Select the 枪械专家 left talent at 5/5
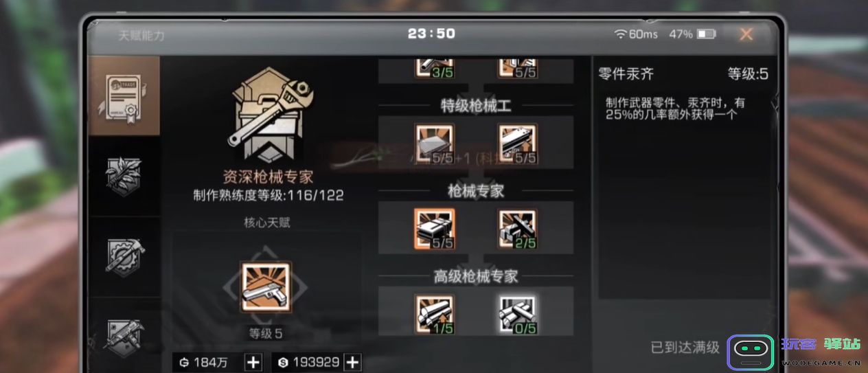 [x=434, y=229]
